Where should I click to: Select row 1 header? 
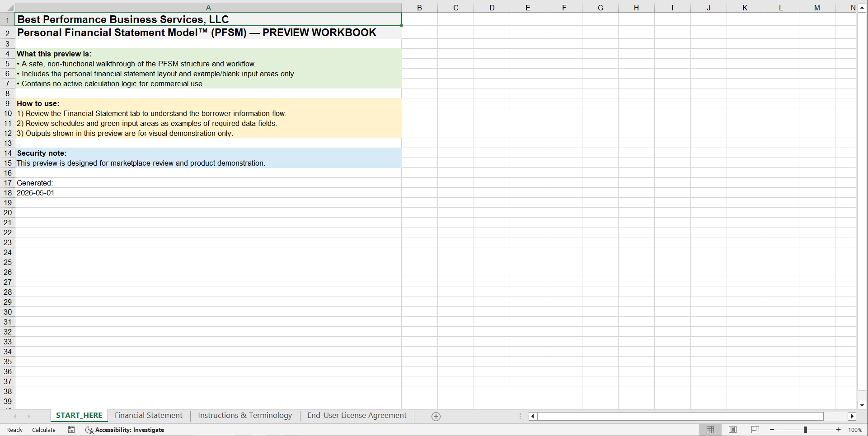(x=8, y=19)
